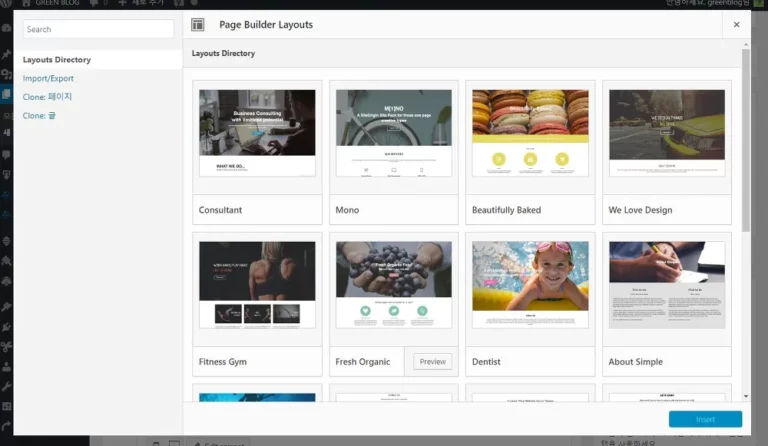Open the Clone: 글 section

coord(39,116)
